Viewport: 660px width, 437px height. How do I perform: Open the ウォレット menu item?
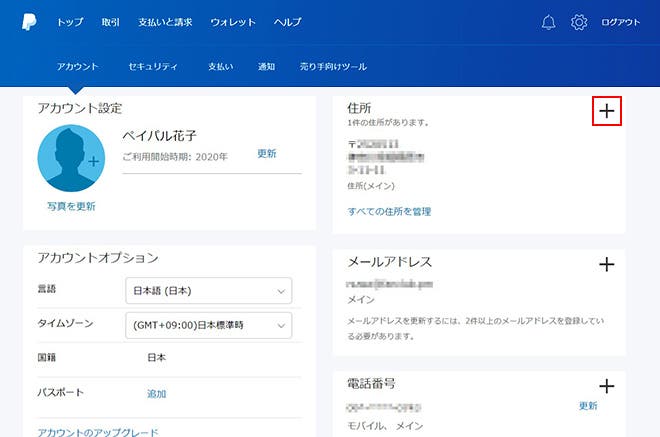(x=233, y=22)
